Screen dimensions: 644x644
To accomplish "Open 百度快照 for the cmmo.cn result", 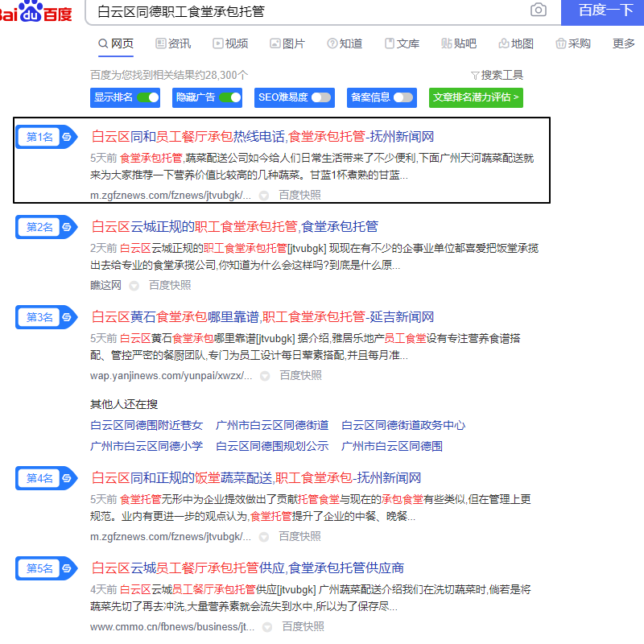I will (x=303, y=626).
